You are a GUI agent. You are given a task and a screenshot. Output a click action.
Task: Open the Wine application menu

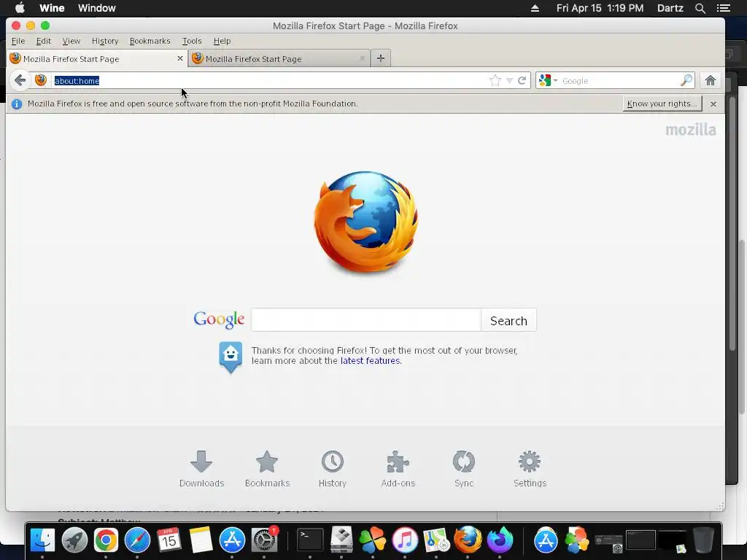click(x=52, y=8)
